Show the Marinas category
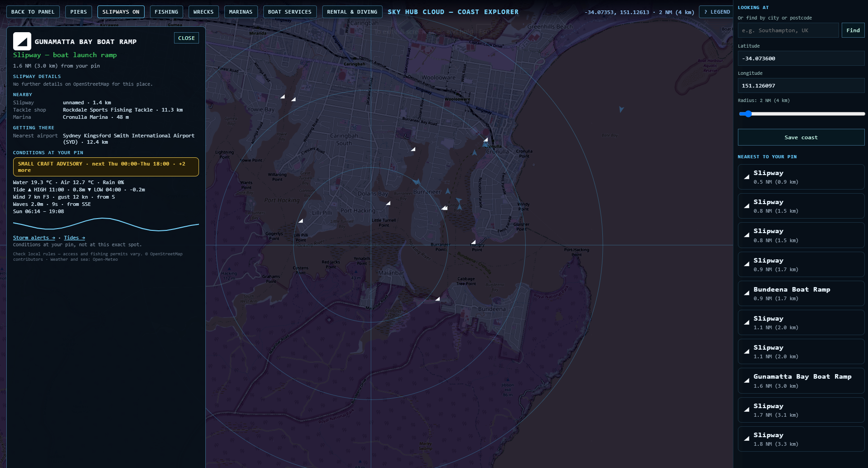 (241, 12)
